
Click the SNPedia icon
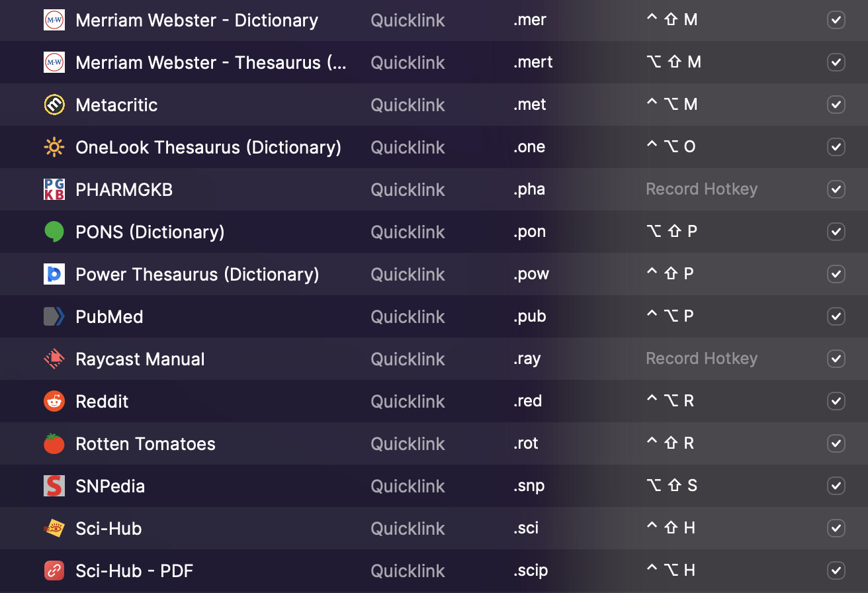click(54, 486)
